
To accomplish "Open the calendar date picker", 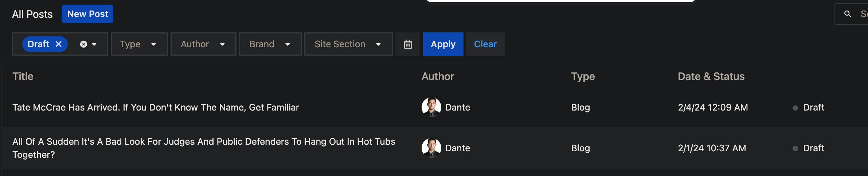I will coord(408,44).
